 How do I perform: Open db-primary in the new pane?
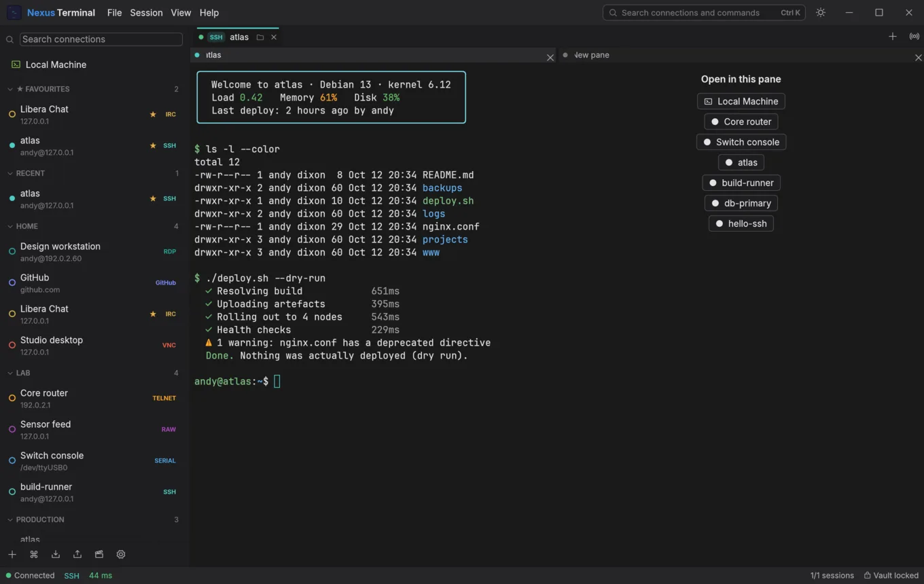coord(741,203)
